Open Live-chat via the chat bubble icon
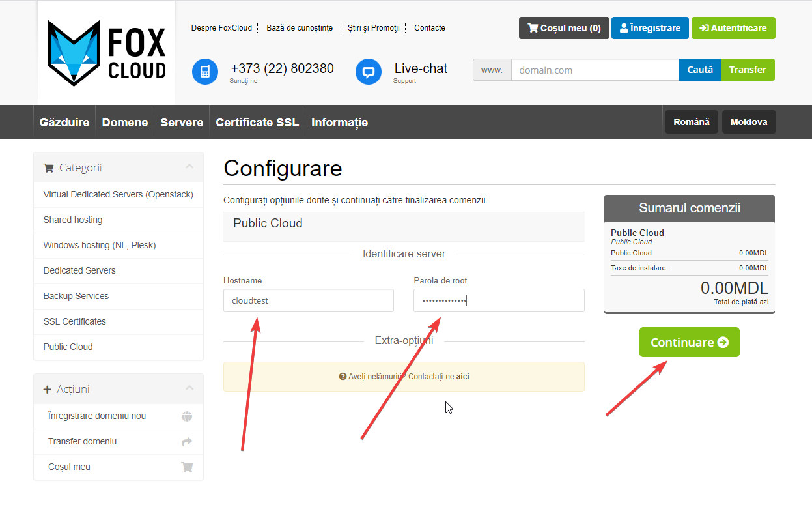812x507 pixels. click(369, 71)
